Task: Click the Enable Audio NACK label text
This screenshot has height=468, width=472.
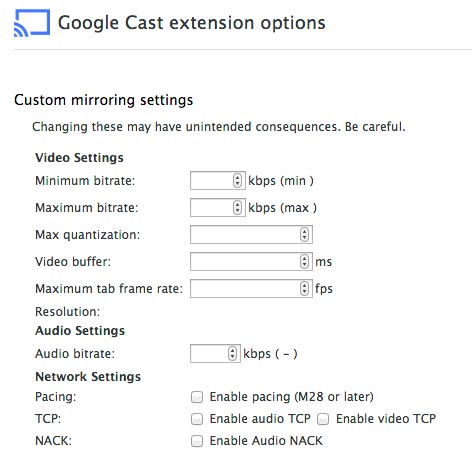Action: (266, 441)
